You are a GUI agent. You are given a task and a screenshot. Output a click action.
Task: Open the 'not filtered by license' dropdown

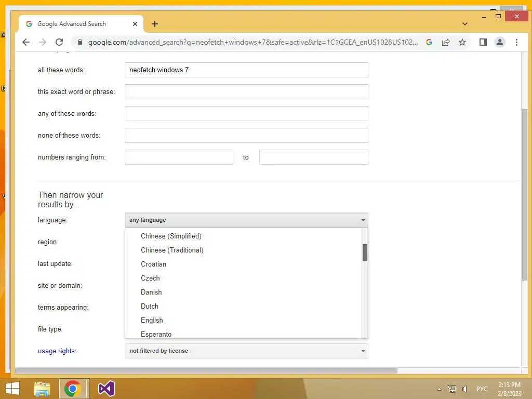tap(246, 351)
